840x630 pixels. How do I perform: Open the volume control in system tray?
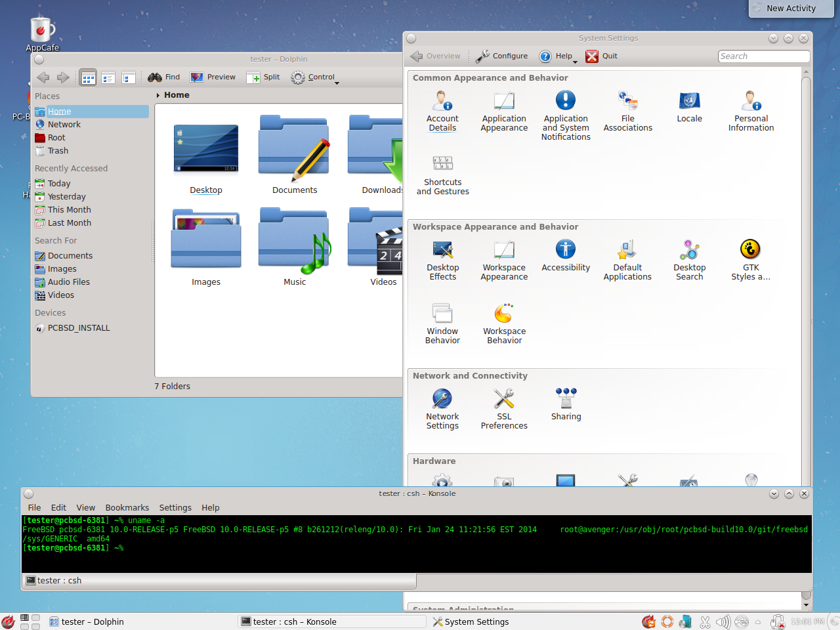point(723,621)
